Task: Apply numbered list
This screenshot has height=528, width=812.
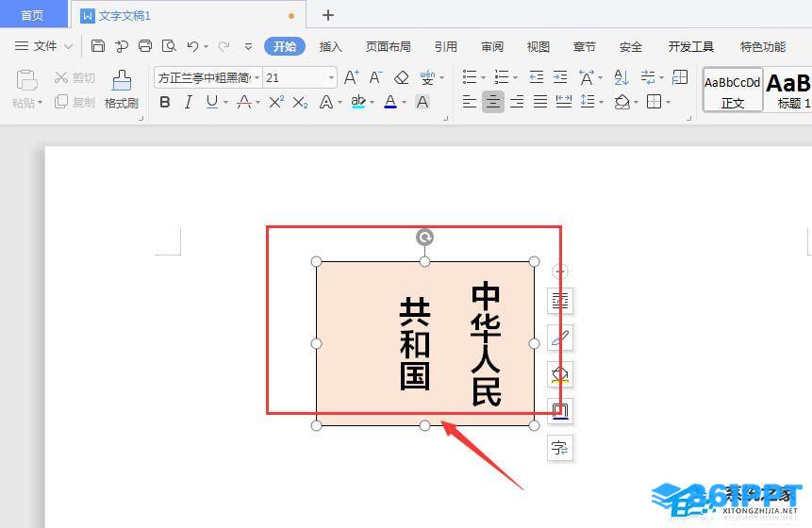Action: pos(502,77)
